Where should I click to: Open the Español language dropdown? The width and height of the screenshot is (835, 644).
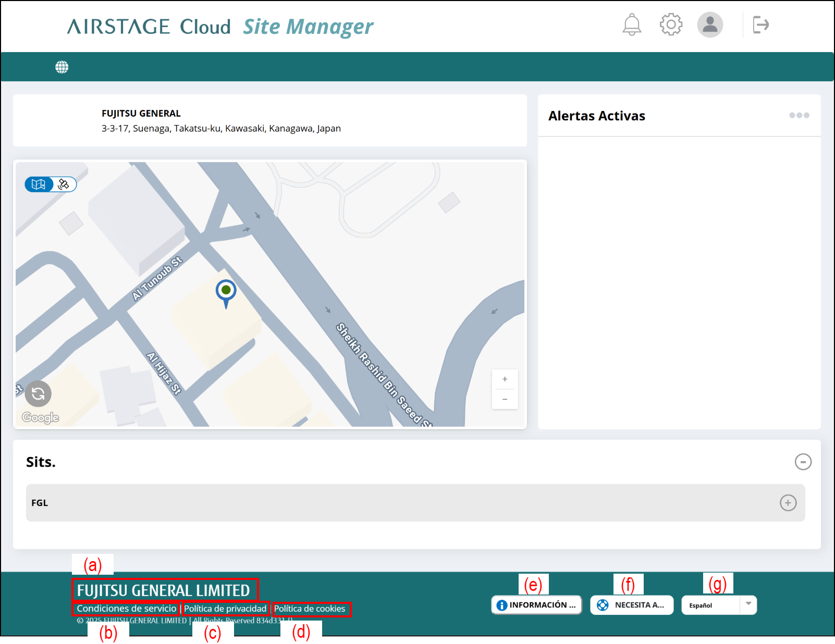click(x=719, y=605)
